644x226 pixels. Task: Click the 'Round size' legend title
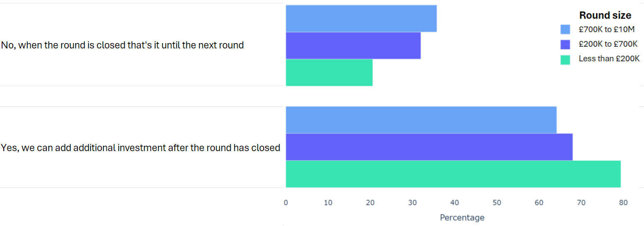tap(605, 15)
